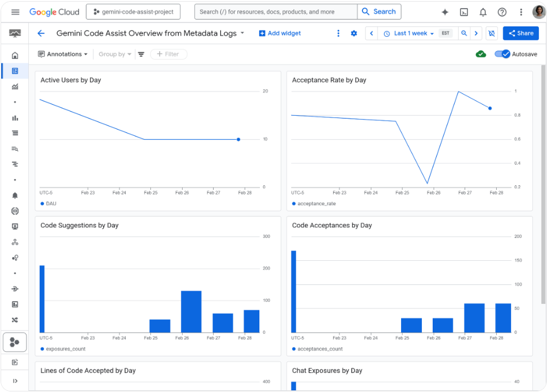Click the Share button
Screen dimensions: 548x392
coord(521,33)
